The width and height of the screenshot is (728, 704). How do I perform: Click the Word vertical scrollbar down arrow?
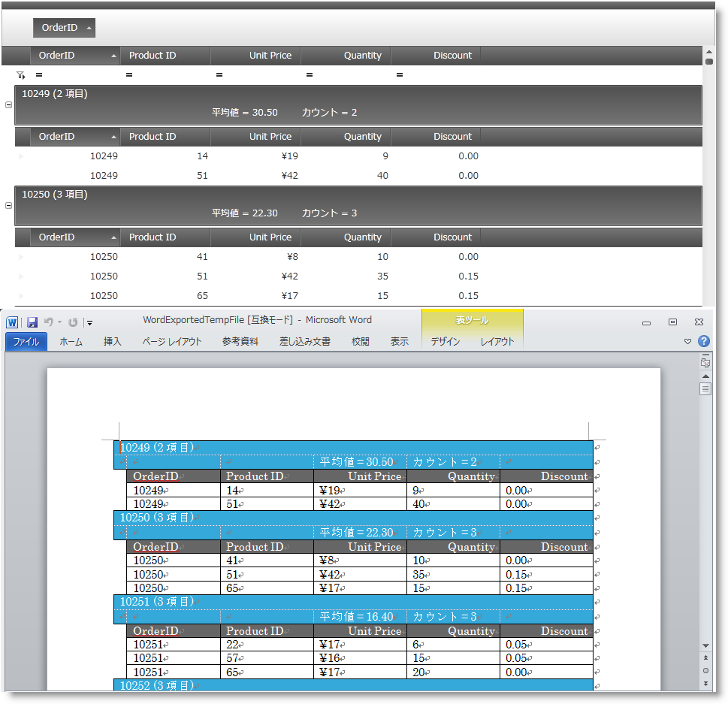pyautogui.click(x=705, y=645)
